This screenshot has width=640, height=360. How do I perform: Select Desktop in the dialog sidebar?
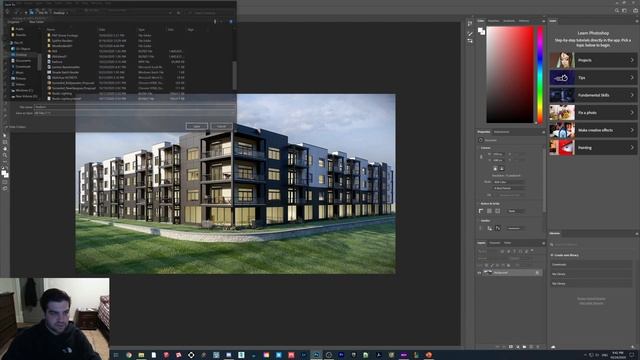(x=21, y=54)
